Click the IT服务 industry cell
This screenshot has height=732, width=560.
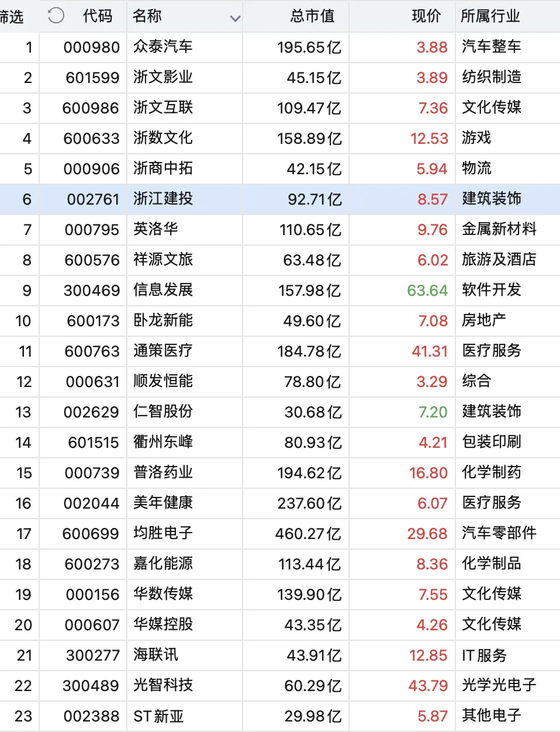pyautogui.click(x=484, y=655)
